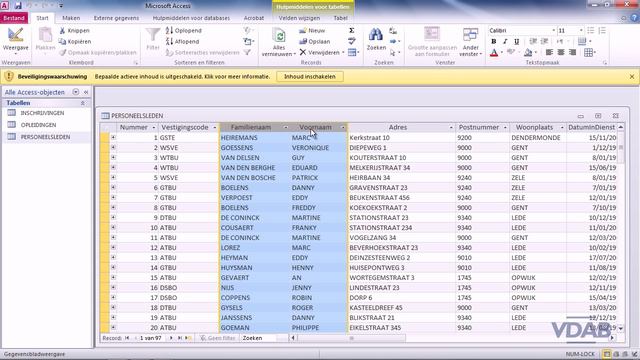Open Postnummer column dropdown arrow
The width and height of the screenshot is (640, 360).
pos(505,128)
